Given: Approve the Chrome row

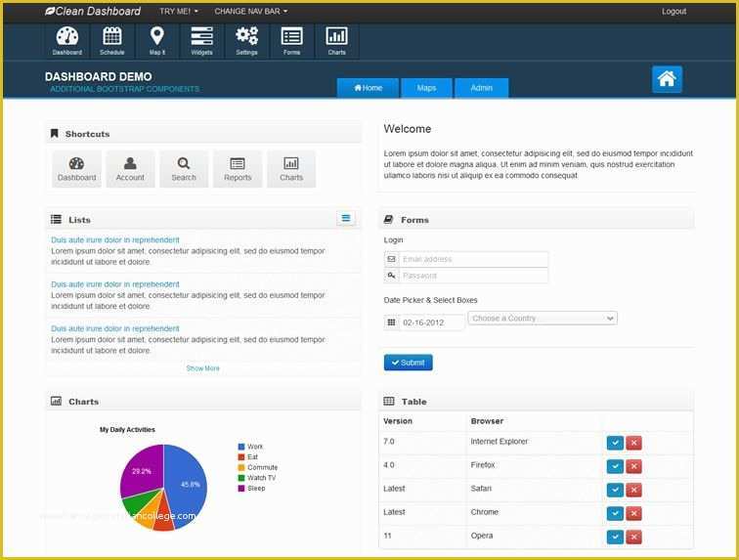Looking at the screenshot, I should pyautogui.click(x=615, y=513).
